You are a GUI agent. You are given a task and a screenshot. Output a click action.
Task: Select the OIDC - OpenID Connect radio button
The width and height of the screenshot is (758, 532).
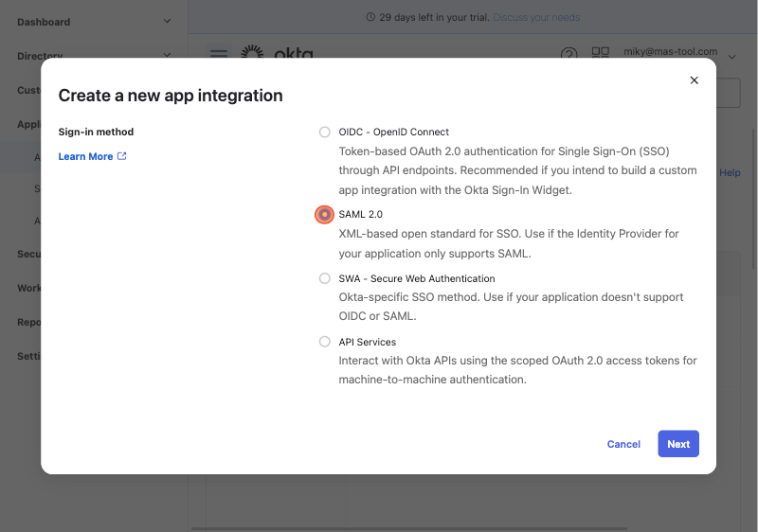pos(324,132)
